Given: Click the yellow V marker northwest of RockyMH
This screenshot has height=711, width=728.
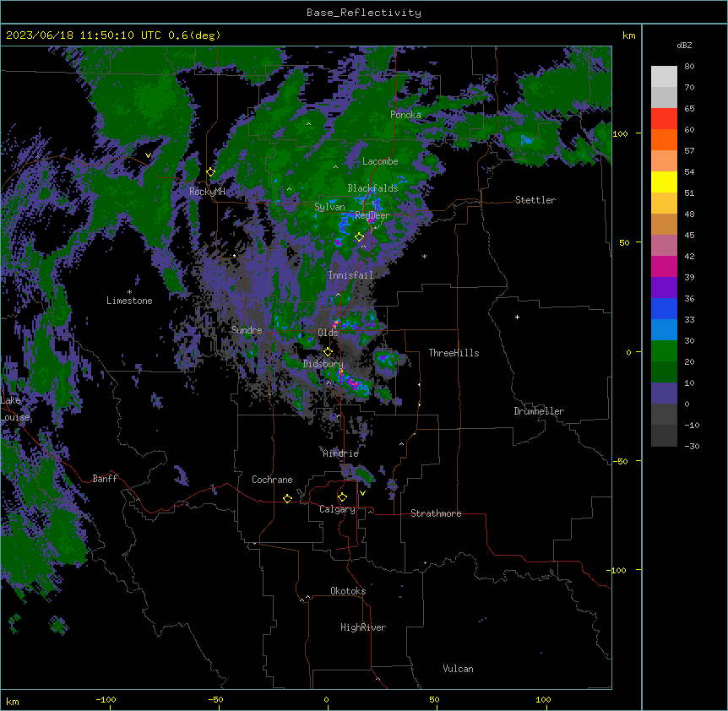Looking at the screenshot, I should 148,155.
